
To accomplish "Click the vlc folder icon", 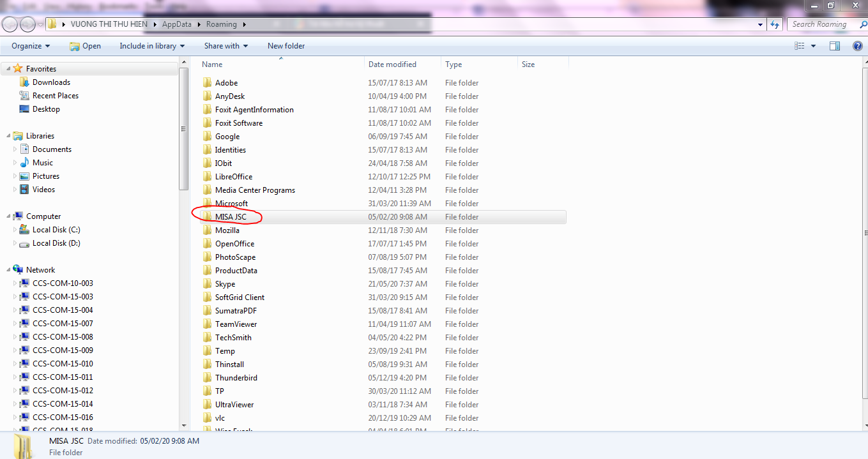I will click(x=207, y=418).
